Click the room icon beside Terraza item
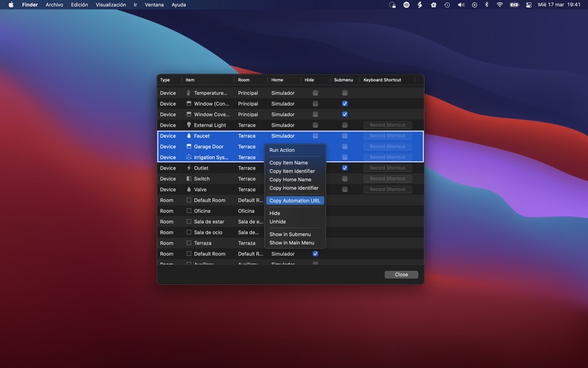 coord(189,243)
